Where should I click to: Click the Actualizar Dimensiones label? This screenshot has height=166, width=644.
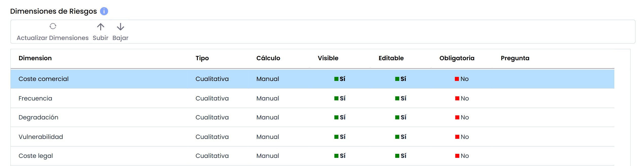pyautogui.click(x=52, y=38)
